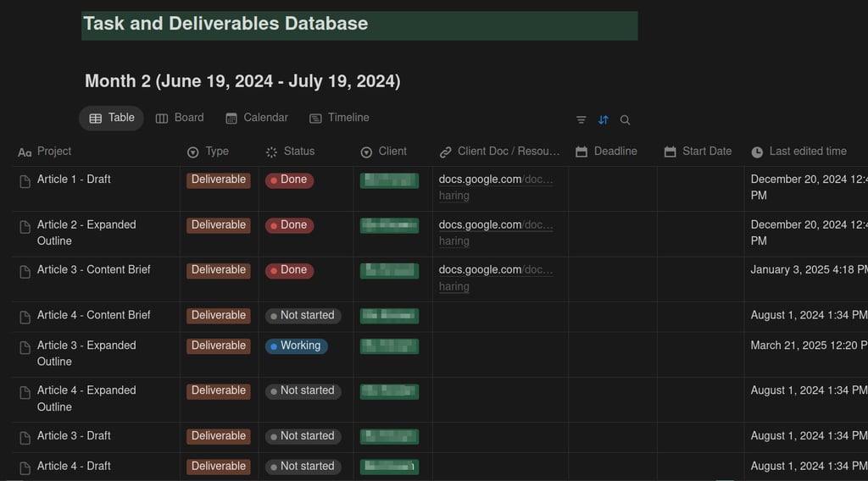The height and width of the screenshot is (481, 868).
Task: Click the calendar icon on Deadline column header
Action: [581, 152]
